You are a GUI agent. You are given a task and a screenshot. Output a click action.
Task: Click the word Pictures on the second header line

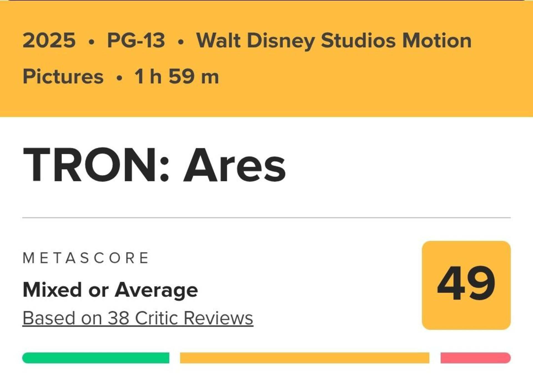[63, 76]
